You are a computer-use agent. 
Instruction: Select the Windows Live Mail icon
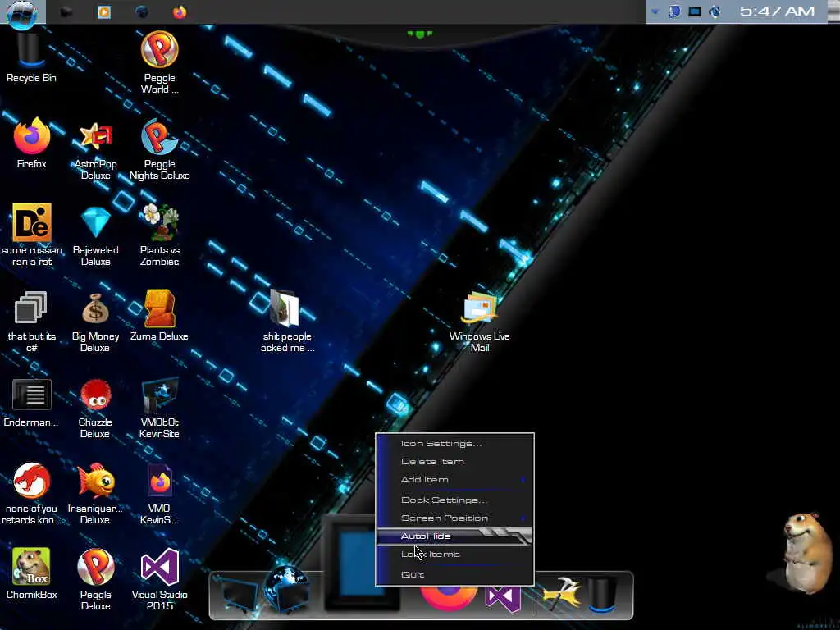tap(479, 322)
